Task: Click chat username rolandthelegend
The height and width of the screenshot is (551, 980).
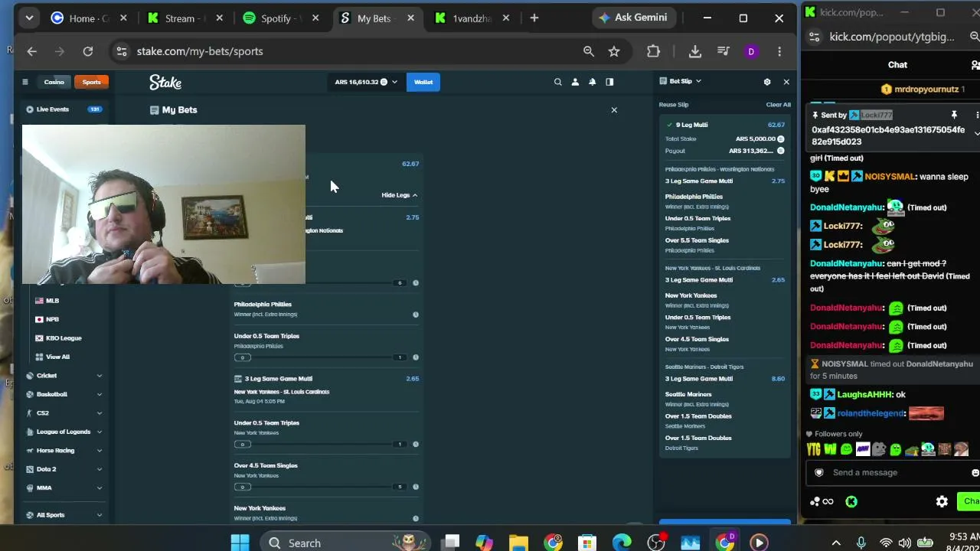Action: click(x=871, y=413)
